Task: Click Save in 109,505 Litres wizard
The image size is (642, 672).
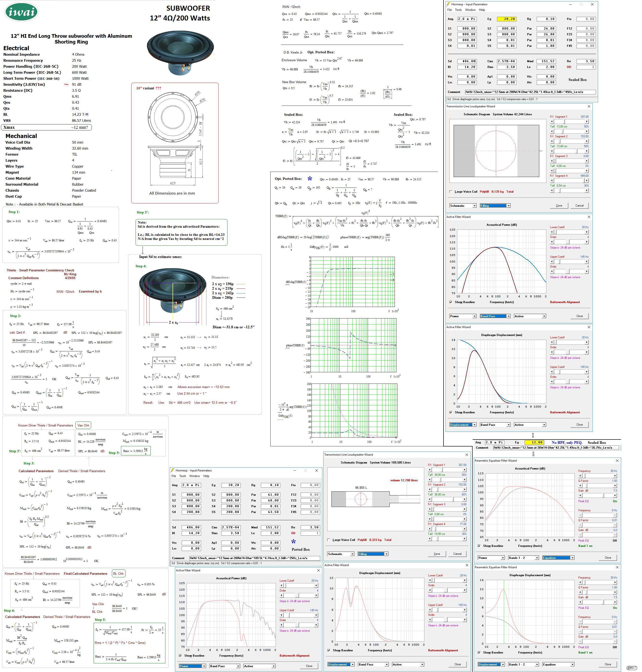Action: coord(437,554)
